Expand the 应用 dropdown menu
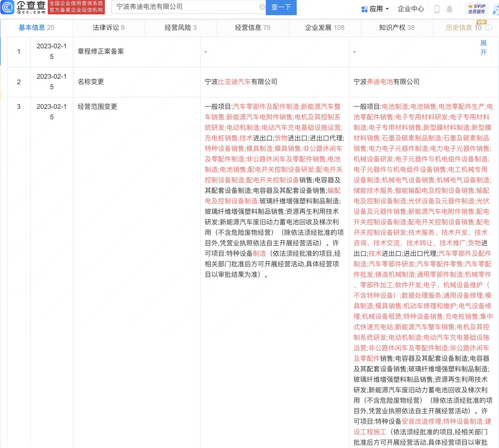Viewport: 499px width, 448px height. coord(375,9)
